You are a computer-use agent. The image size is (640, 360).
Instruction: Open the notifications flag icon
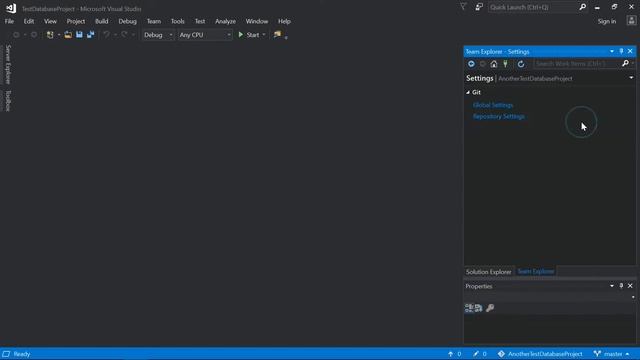coord(463,7)
